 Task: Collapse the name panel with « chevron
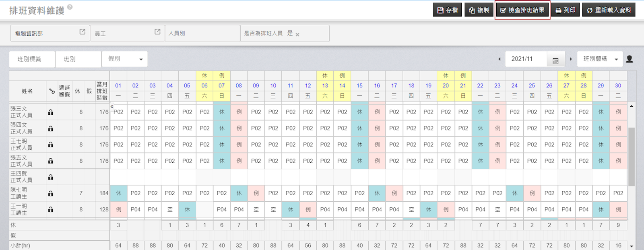[x=112, y=106]
